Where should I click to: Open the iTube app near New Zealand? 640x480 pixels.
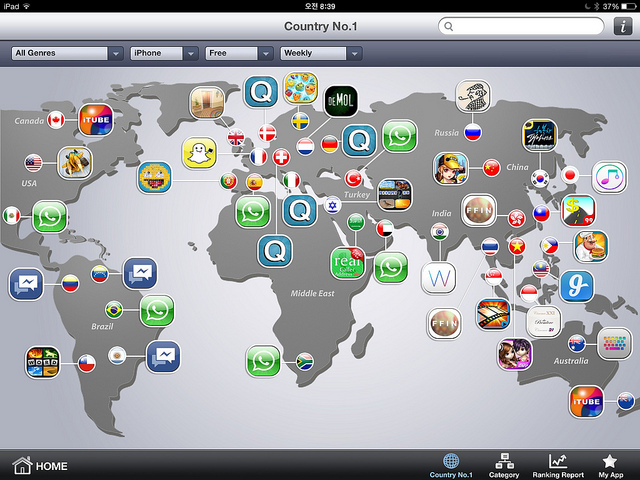[587, 402]
